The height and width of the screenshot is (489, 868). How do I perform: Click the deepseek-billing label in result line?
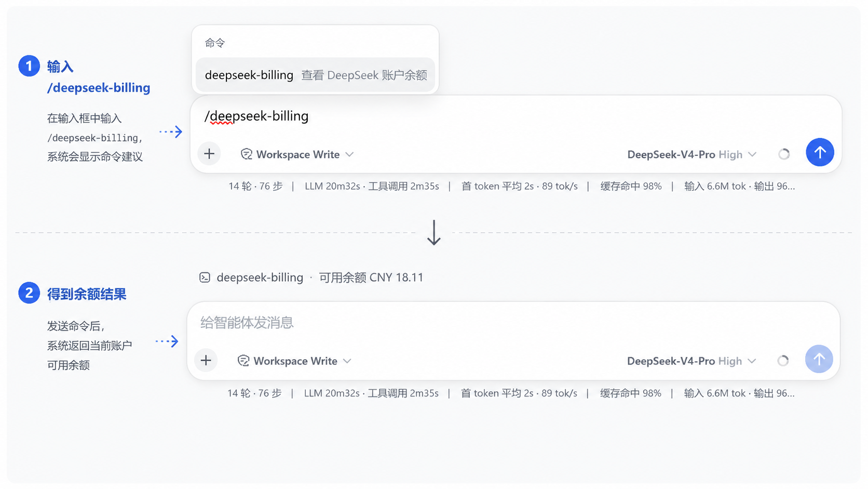click(260, 277)
